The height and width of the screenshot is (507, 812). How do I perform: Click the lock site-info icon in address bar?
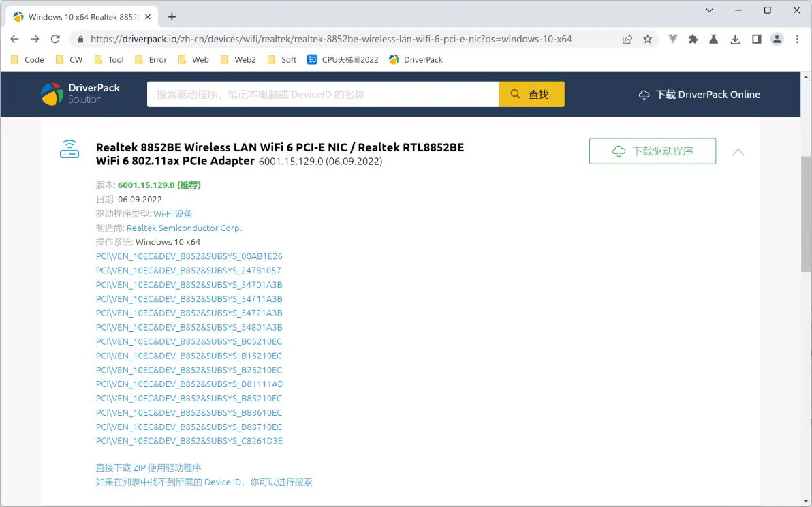80,39
